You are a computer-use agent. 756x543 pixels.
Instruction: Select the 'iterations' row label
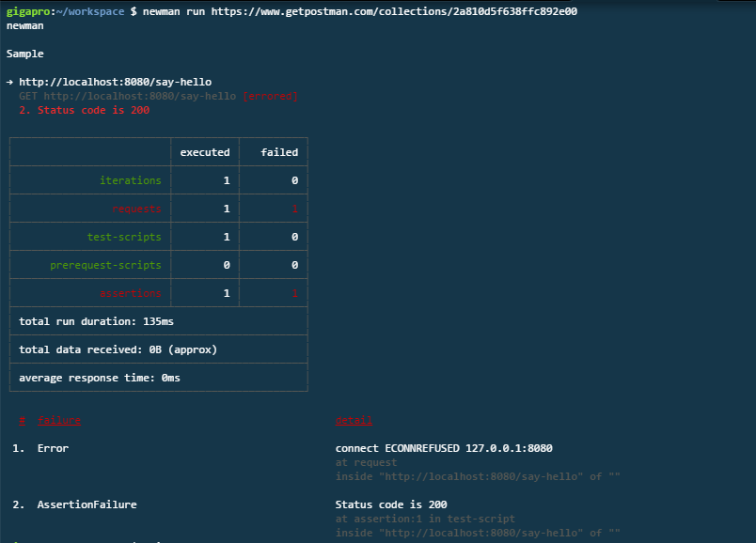pos(131,180)
